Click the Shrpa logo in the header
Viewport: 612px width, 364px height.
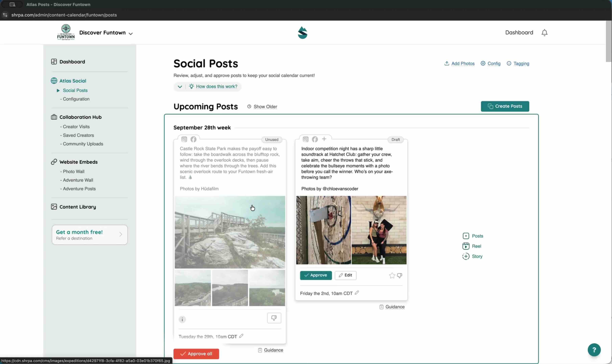pos(303,33)
